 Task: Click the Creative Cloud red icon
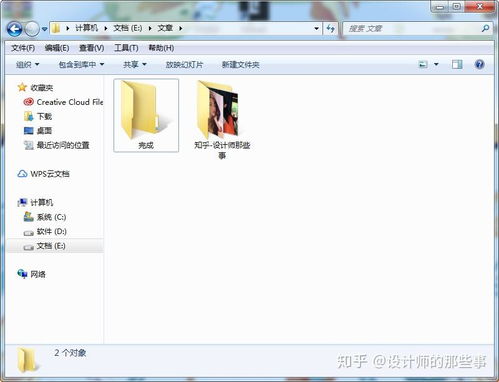(28, 102)
